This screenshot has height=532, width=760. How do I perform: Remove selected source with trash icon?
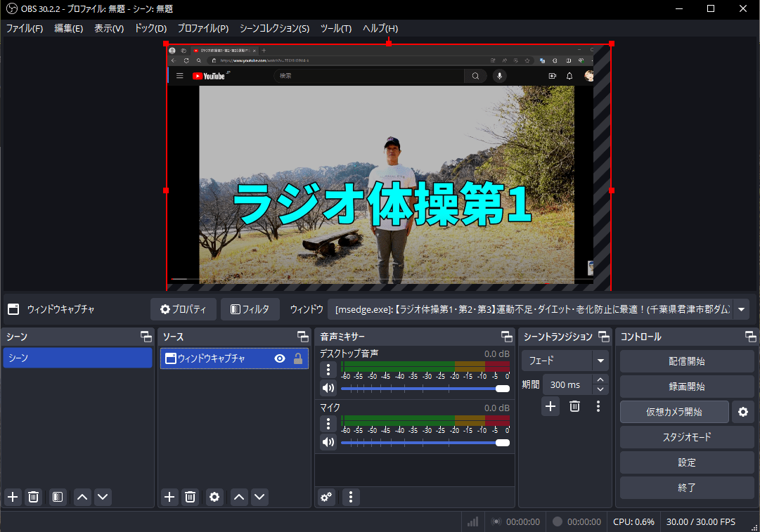tap(190, 497)
